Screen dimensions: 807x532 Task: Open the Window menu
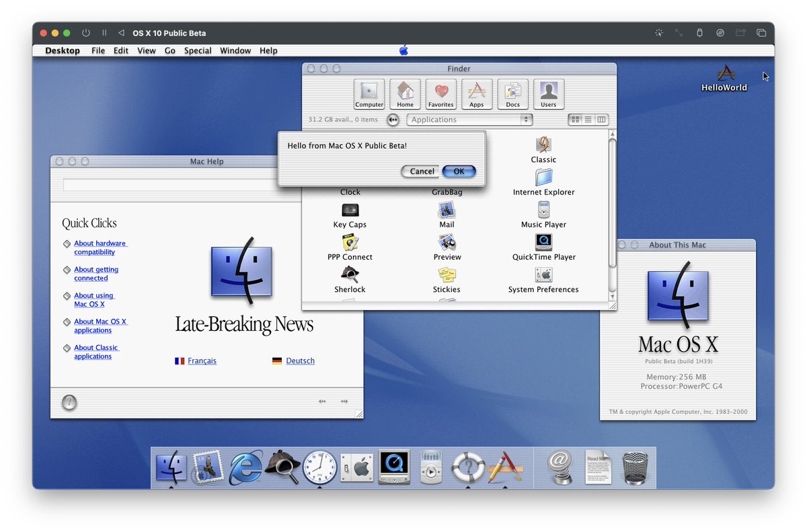235,50
